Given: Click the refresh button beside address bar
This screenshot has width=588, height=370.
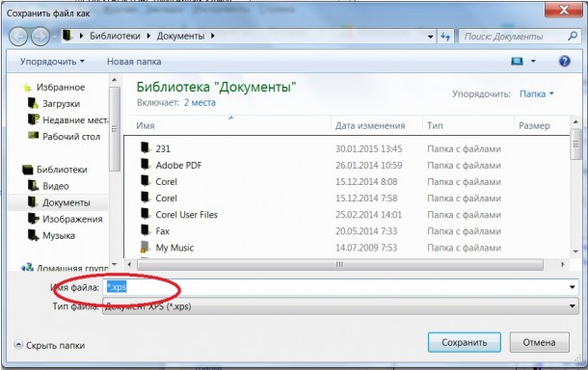Looking at the screenshot, I should [445, 37].
